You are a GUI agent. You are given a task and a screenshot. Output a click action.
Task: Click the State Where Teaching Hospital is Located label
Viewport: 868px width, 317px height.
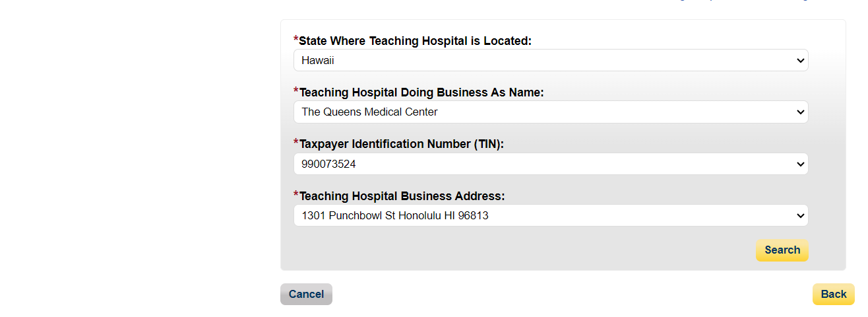[x=415, y=41]
